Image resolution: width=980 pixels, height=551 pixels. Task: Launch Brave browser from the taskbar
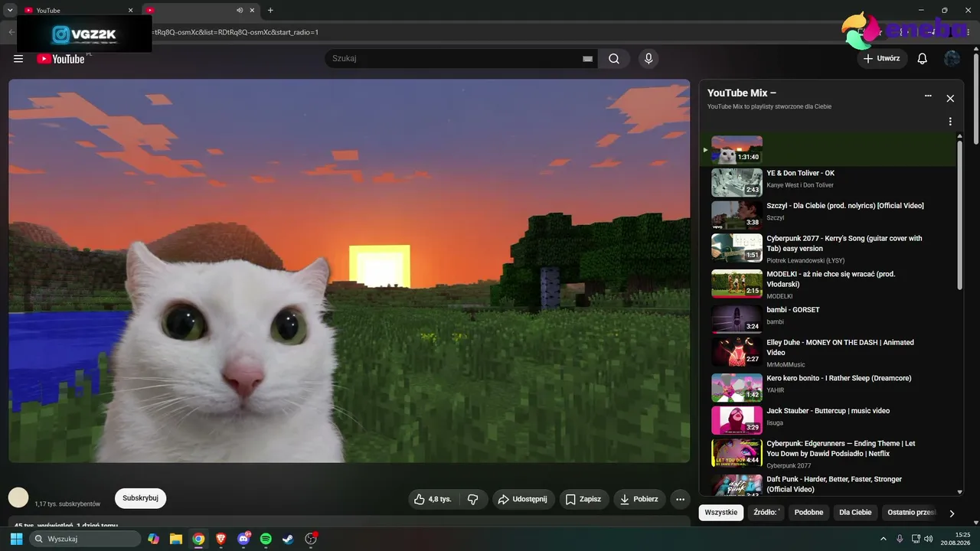point(221,539)
